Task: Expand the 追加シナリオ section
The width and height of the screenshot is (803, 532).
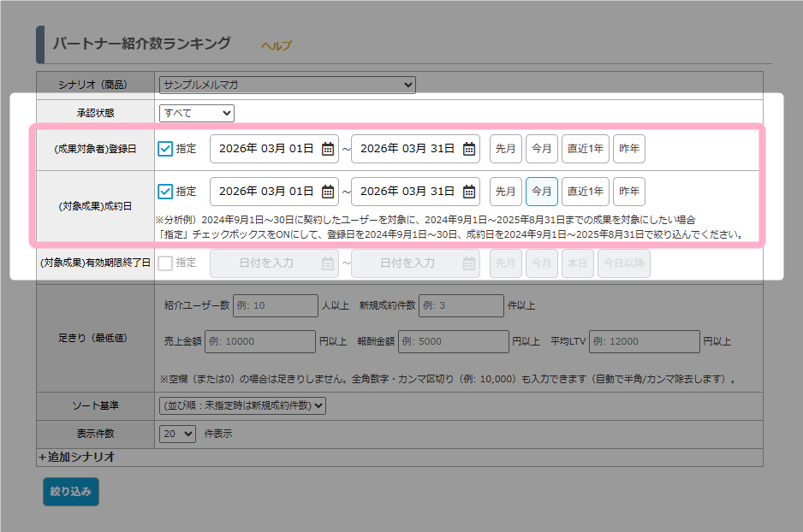Action: click(x=77, y=458)
